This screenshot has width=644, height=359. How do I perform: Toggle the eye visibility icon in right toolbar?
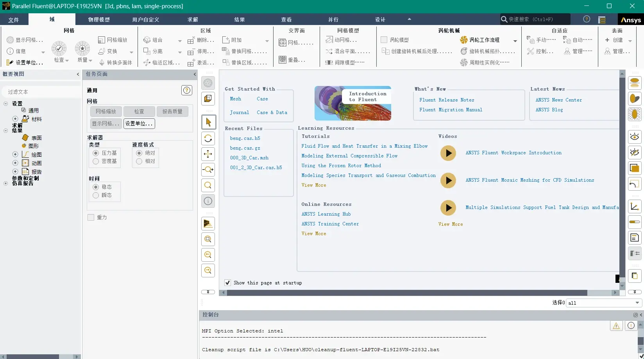pos(635,137)
